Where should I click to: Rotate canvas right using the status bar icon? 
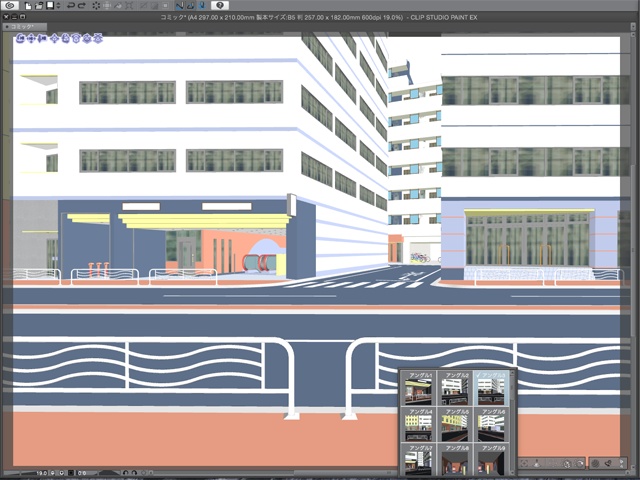pyautogui.click(x=134, y=473)
